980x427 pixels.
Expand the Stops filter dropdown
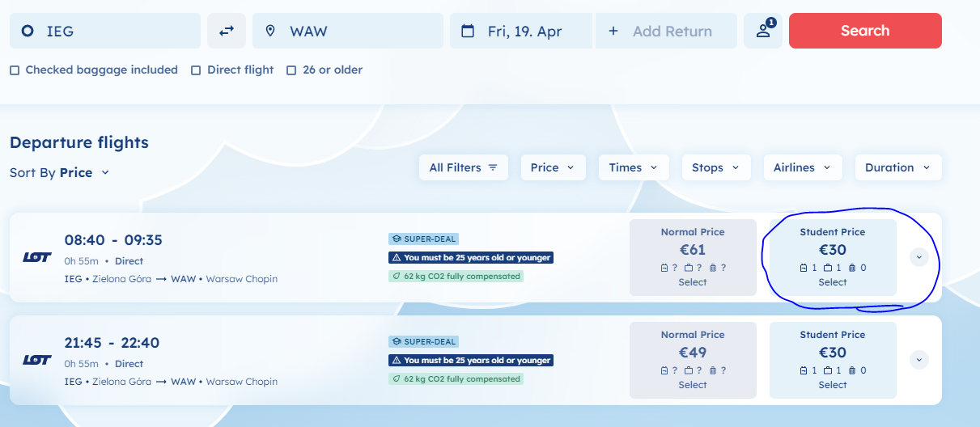pyautogui.click(x=715, y=167)
